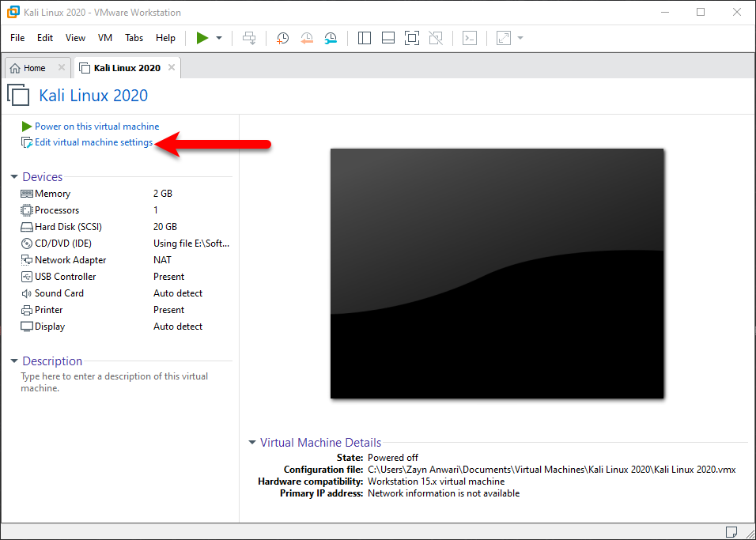756x540 pixels.
Task: Click the Network Adapter device icon
Action: 27,260
